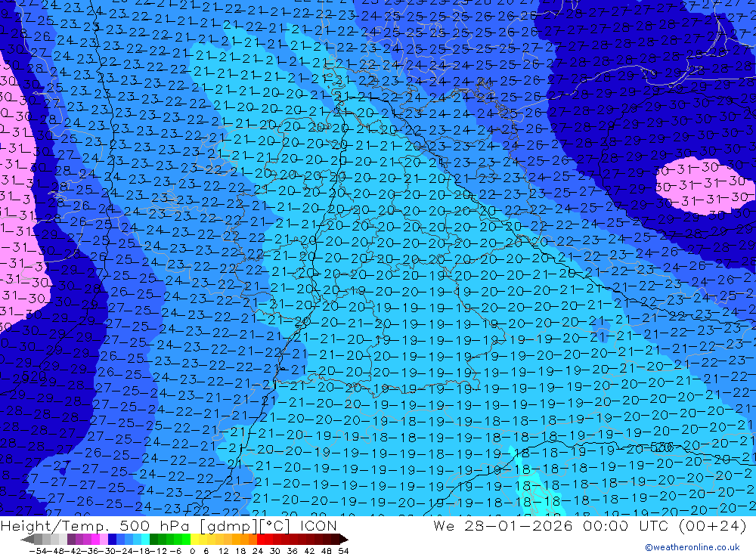
Task: Click the 54 label on the color scale
Action: (x=343, y=551)
